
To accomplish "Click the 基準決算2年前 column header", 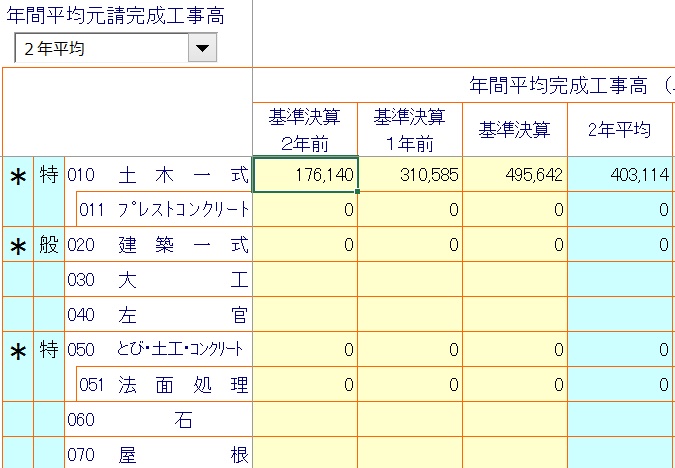I will pos(305,128).
